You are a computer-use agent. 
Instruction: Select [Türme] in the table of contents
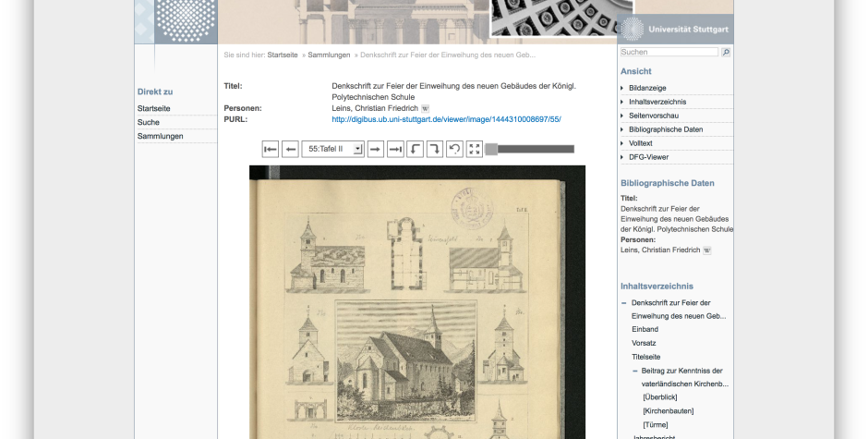[x=656, y=425]
